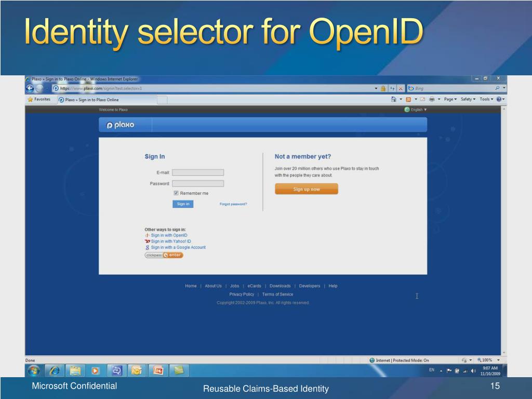Open Windows Media Player on taskbar
Screen dimensions: 532x399
pos(96,370)
